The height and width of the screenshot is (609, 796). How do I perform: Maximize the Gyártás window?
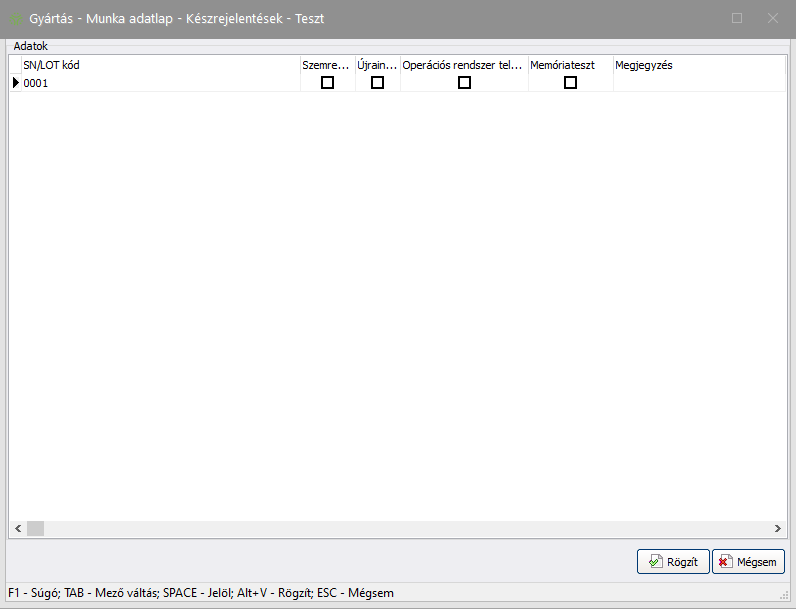coord(737,18)
